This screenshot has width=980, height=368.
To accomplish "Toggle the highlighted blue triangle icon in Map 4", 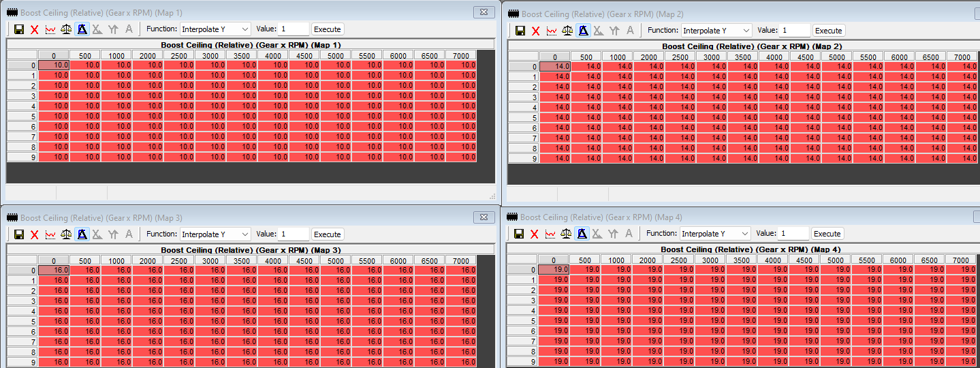I will 582,234.
